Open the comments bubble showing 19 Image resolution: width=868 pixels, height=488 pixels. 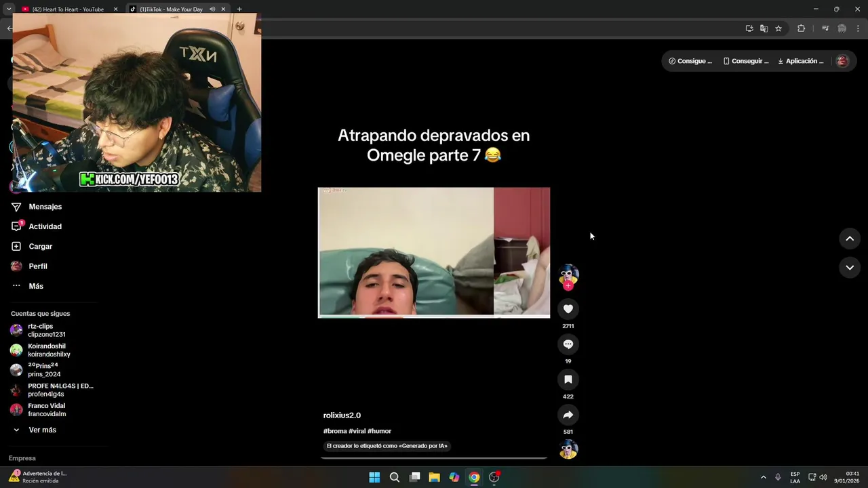(568, 344)
